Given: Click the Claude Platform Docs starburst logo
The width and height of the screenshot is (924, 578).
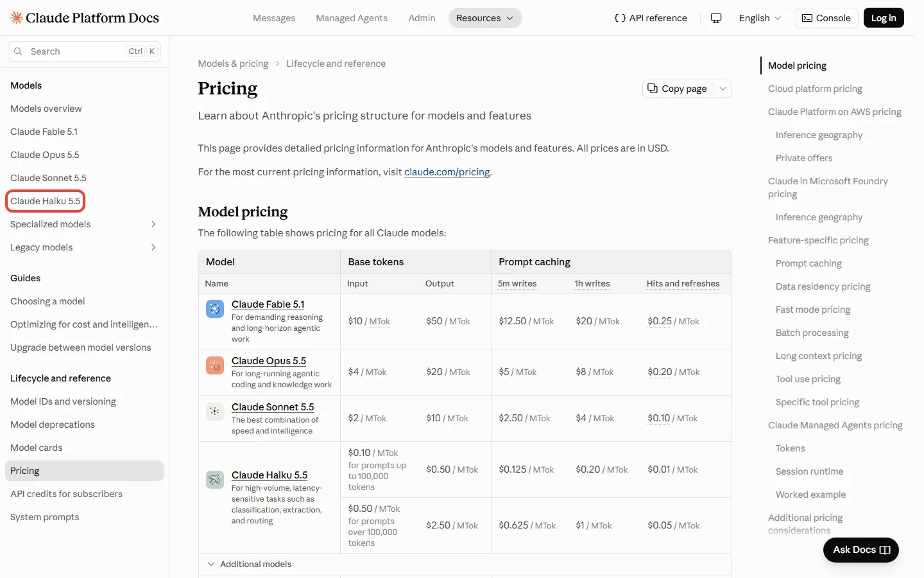Looking at the screenshot, I should [x=17, y=18].
